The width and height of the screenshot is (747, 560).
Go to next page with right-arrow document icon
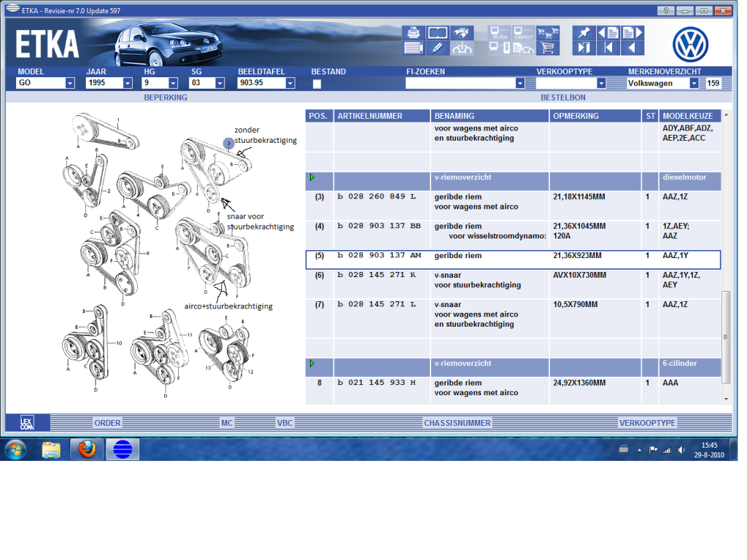click(x=632, y=33)
